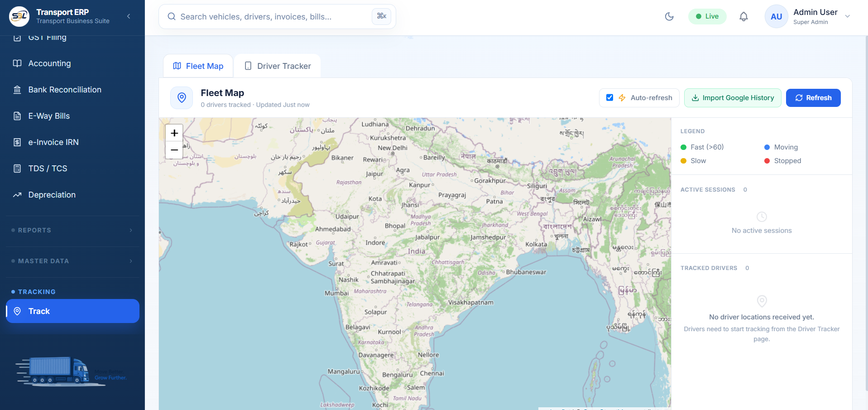This screenshot has height=410, width=868.
Task: Open the Accounting menu item
Action: tap(72, 63)
